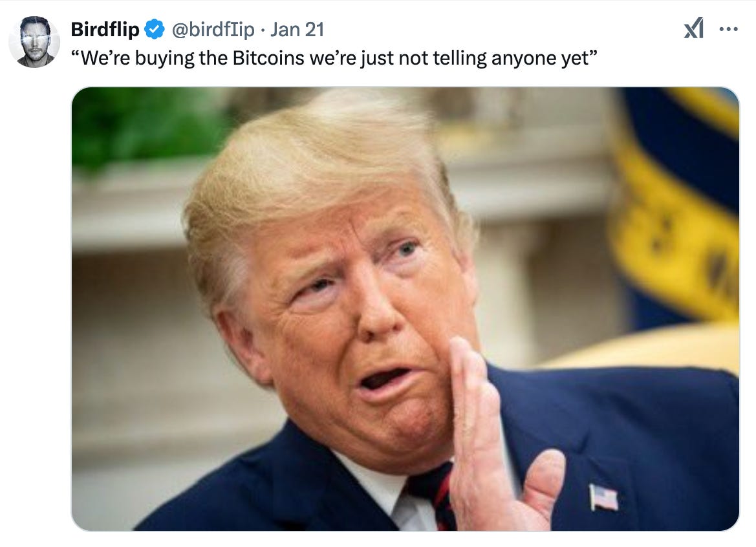The image size is (756, 547).
Task: Open Birdflip's profile avatar picture
Action: pyautogui.click(x=34, y=42)
